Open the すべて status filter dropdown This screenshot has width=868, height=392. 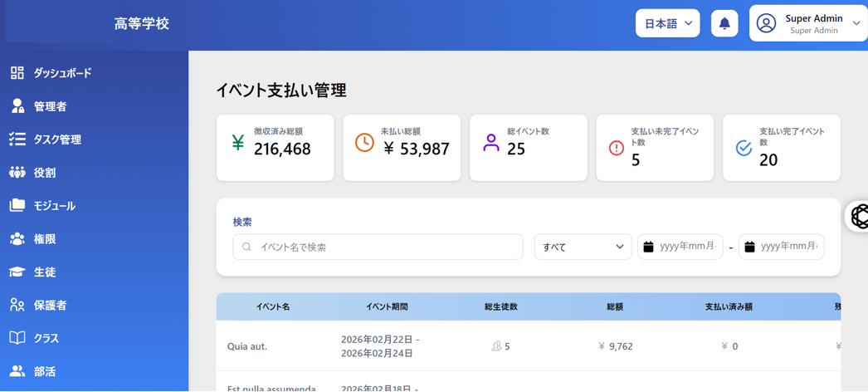pyautogui.click(x=583, y=247)
